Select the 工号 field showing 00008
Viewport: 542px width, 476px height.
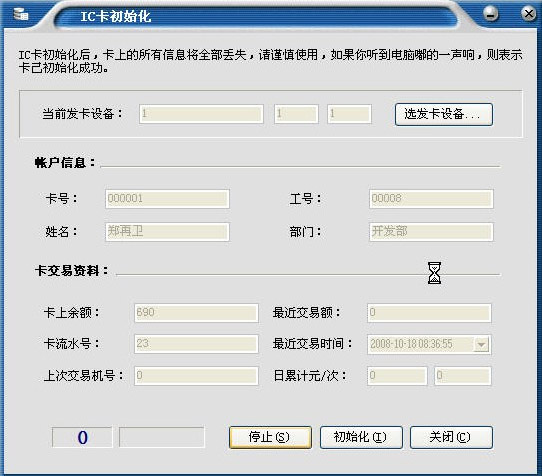tap(431, 199)
